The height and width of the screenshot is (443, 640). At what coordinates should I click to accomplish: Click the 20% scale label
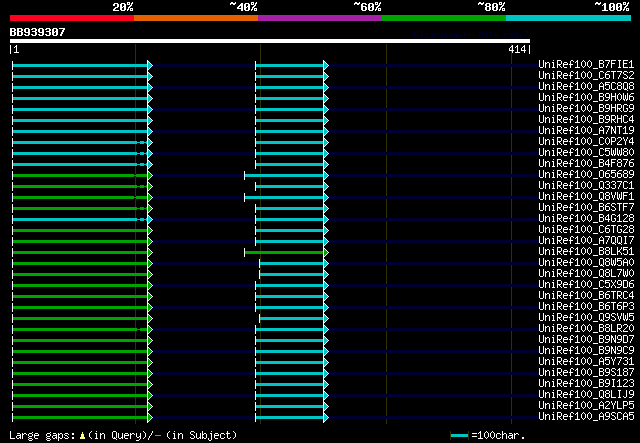[122, 7]
